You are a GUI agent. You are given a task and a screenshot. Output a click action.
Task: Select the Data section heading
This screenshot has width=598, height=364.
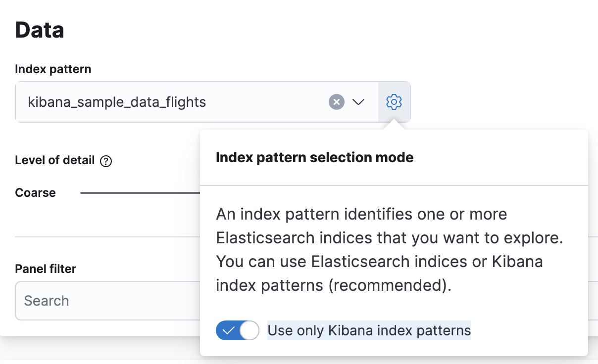pos(40,30)
